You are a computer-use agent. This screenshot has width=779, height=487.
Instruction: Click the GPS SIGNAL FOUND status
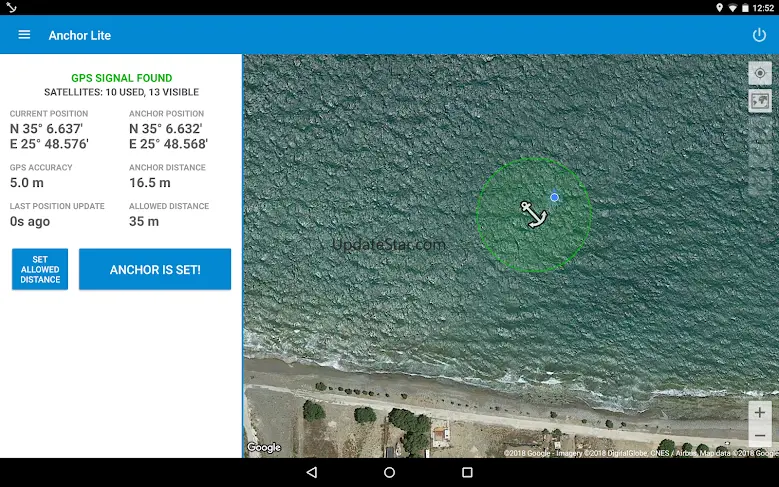(x=122, y=78)
